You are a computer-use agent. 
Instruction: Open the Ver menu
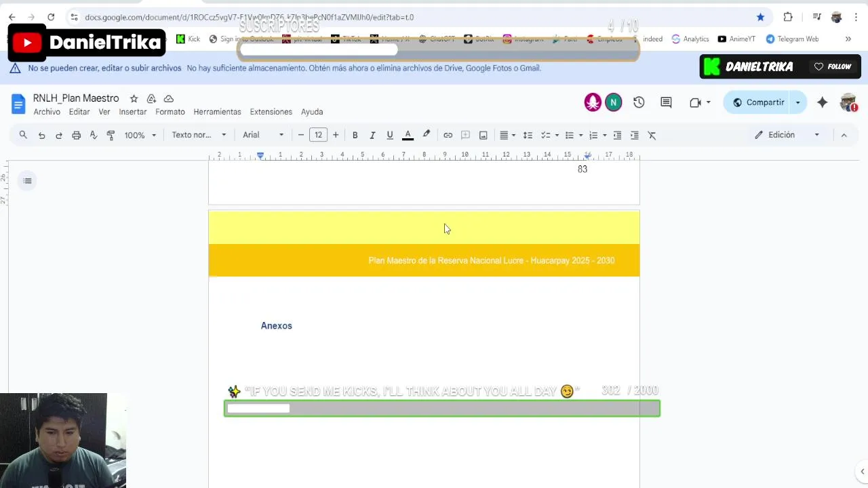(x=104, y=112)
